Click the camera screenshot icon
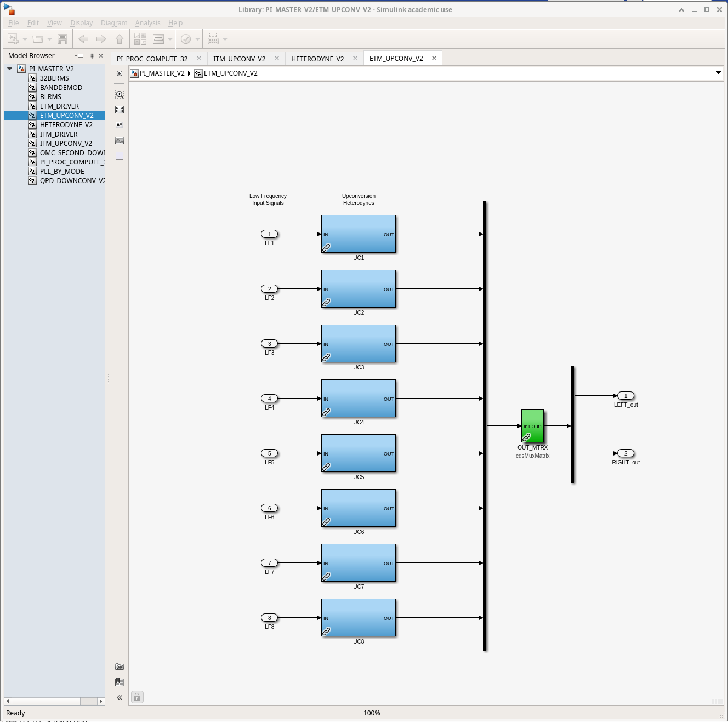Screen dimensions: 728x722 coord(120,667)
